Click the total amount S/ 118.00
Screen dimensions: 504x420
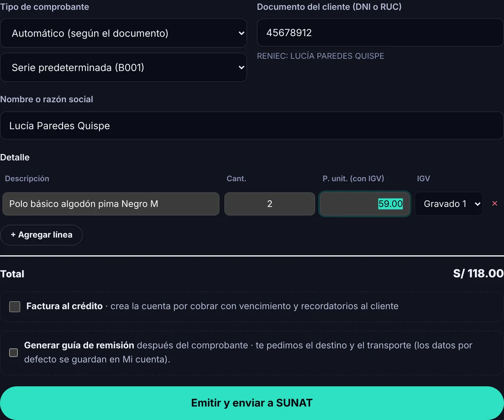478,274
